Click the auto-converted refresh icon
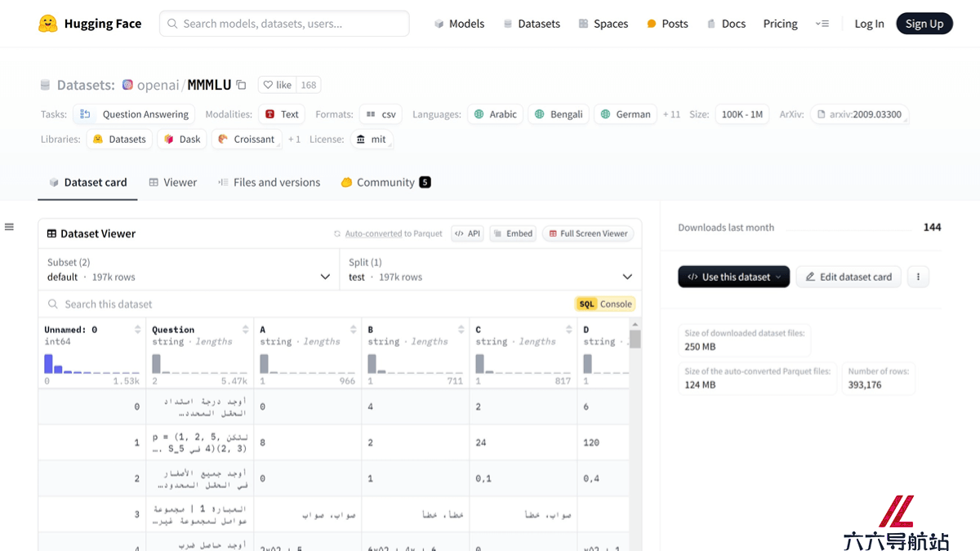Screen dimensions: 980x551 click(x=337, y=233)
